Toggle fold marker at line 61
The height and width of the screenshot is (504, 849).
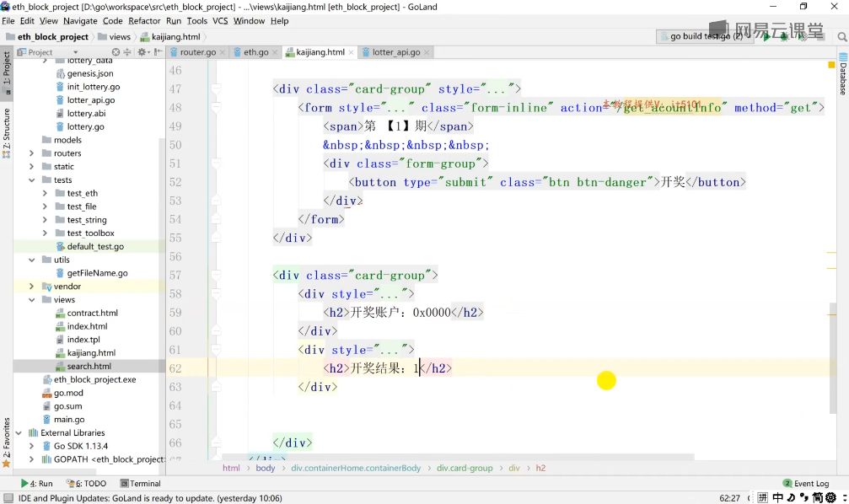[x=216, y=350]
